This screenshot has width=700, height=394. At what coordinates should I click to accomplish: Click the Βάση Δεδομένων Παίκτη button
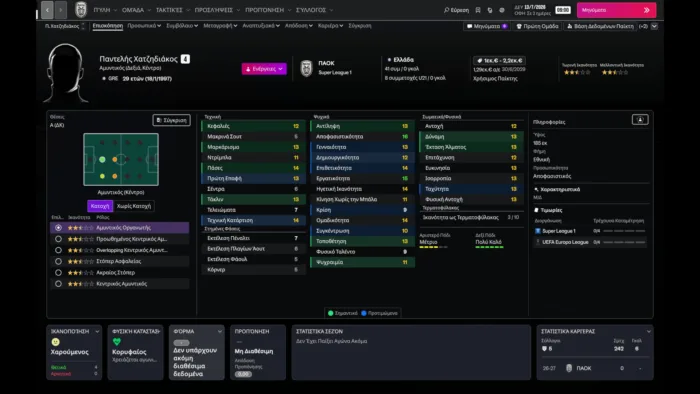pyautogui.click(x=600, y=26)
